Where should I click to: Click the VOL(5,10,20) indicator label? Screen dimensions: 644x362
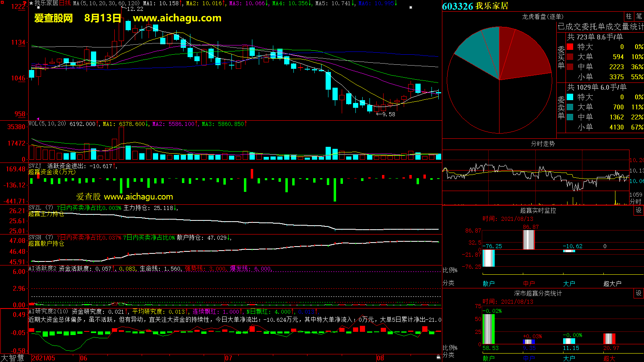click(x=47, y=124)
